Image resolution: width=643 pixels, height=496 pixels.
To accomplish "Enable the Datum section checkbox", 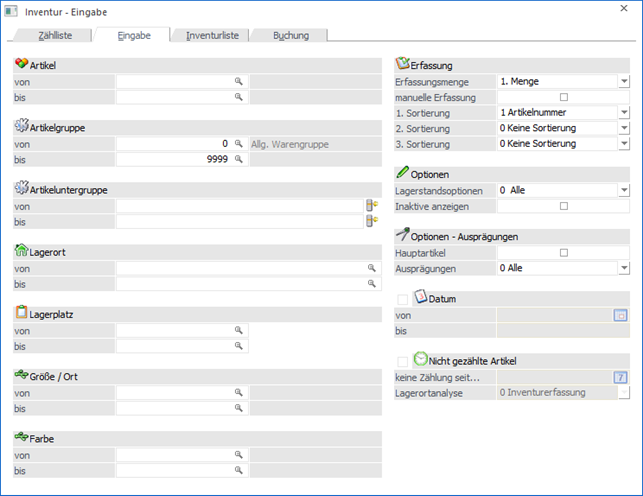I will click(403, 299).
